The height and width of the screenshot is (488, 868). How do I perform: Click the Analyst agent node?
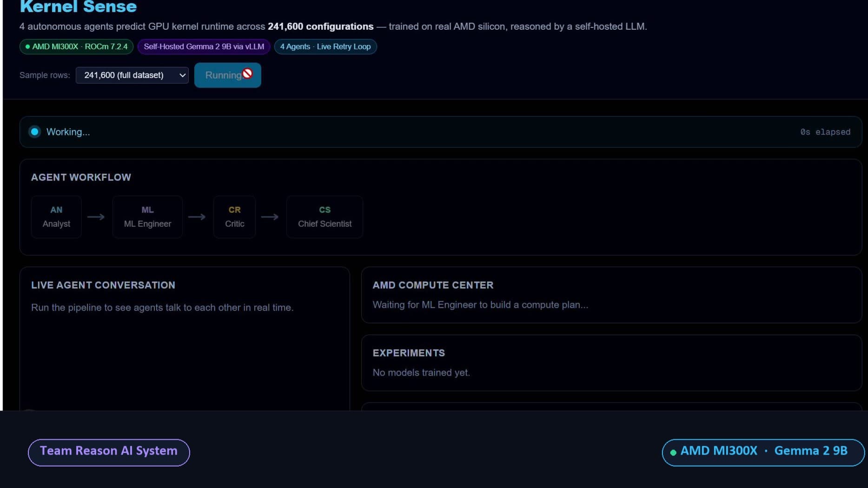click(56, 217)
